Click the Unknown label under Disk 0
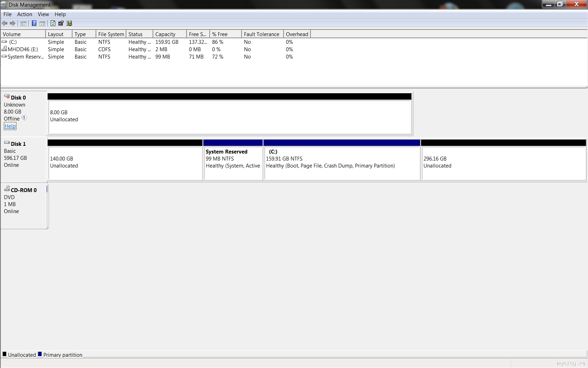Image resolution: width=588 pixels, height=368 pixels. point(14,105)
